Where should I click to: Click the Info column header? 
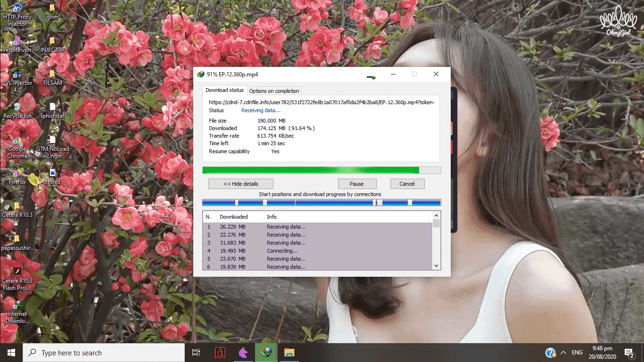347,217
